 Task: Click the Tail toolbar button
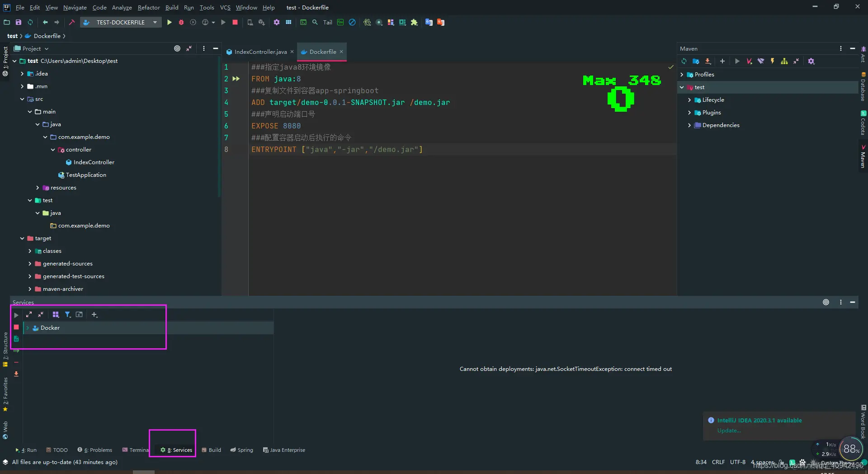[x=328, y=22]
